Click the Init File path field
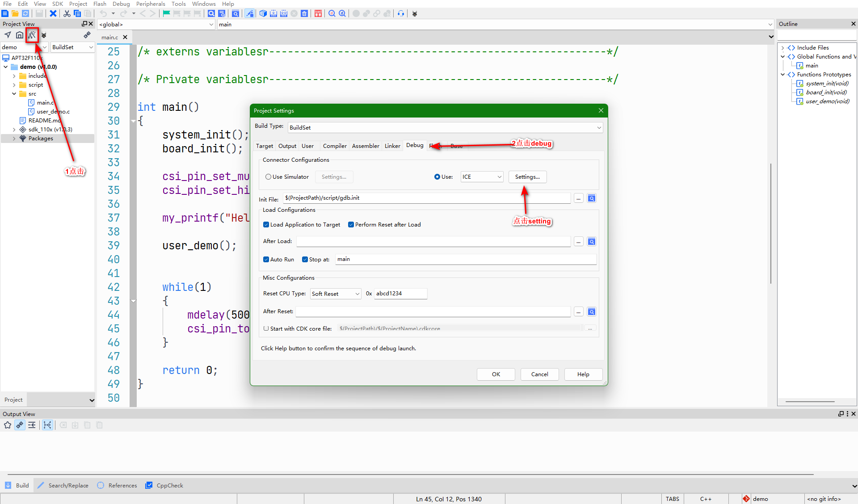Screen dimensions: 858x504 click(427, 198)
